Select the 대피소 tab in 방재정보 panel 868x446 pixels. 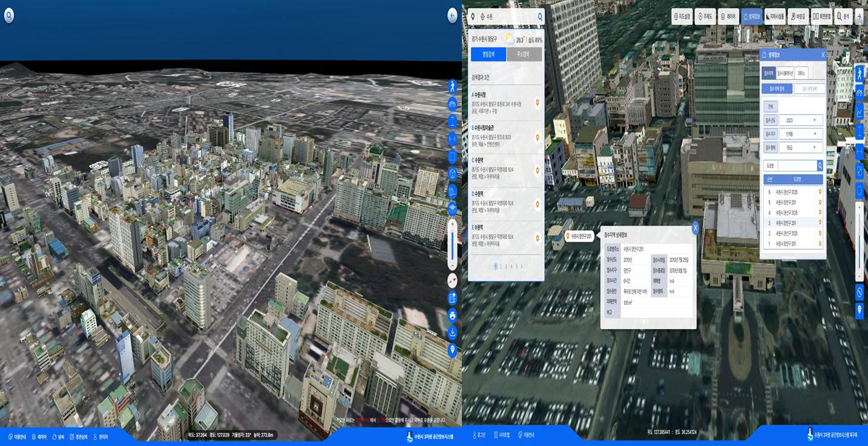[800, 73]
